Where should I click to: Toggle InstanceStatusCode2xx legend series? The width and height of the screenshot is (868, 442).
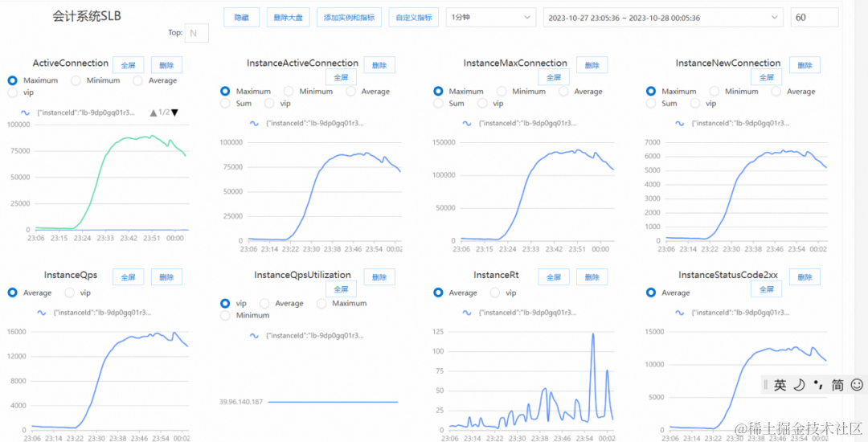[x=732, y=313]
